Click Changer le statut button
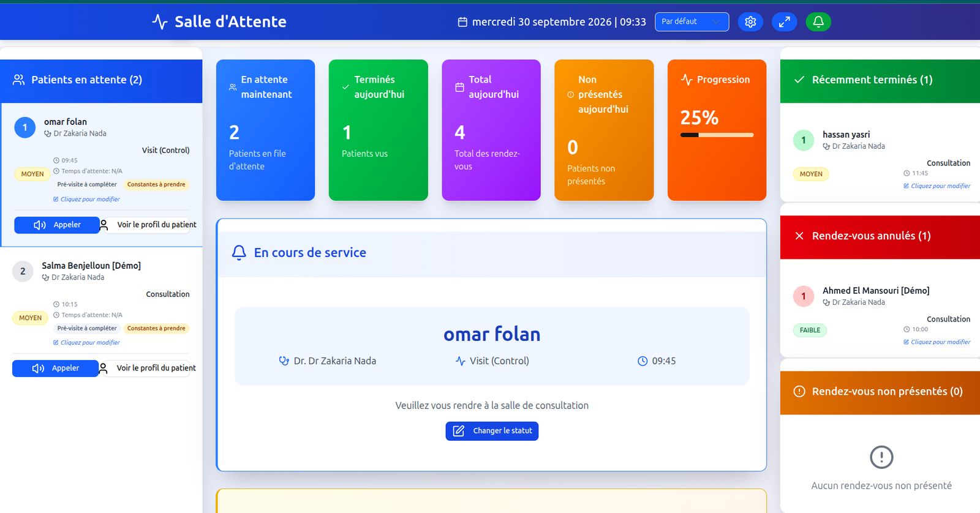The height and width of the screenshot is (513, 980). [x=492, y=431]
